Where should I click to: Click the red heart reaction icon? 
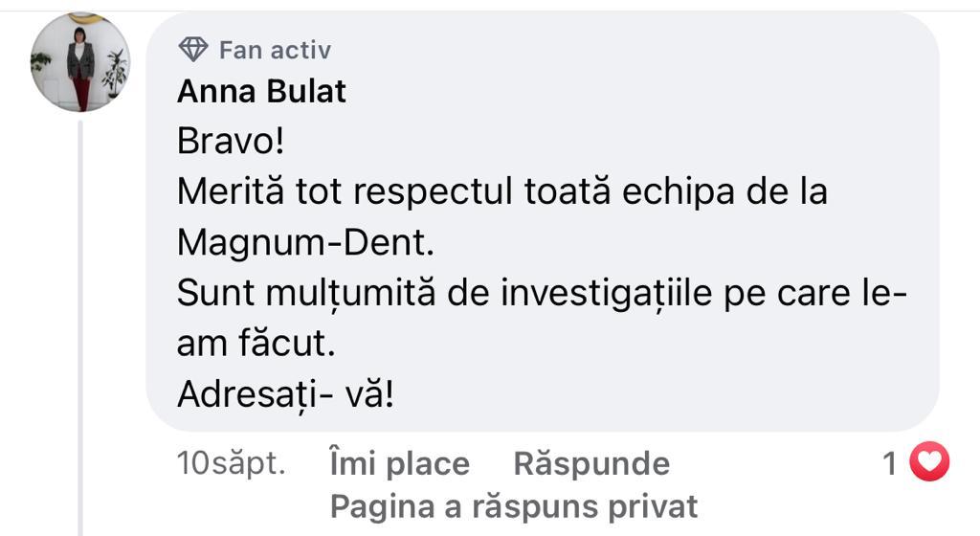[929, 461]
